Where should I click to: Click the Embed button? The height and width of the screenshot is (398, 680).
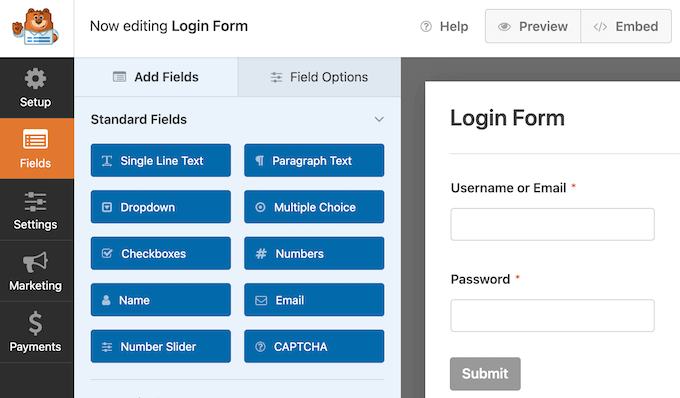pyautogui.click(x=626, y=26)
